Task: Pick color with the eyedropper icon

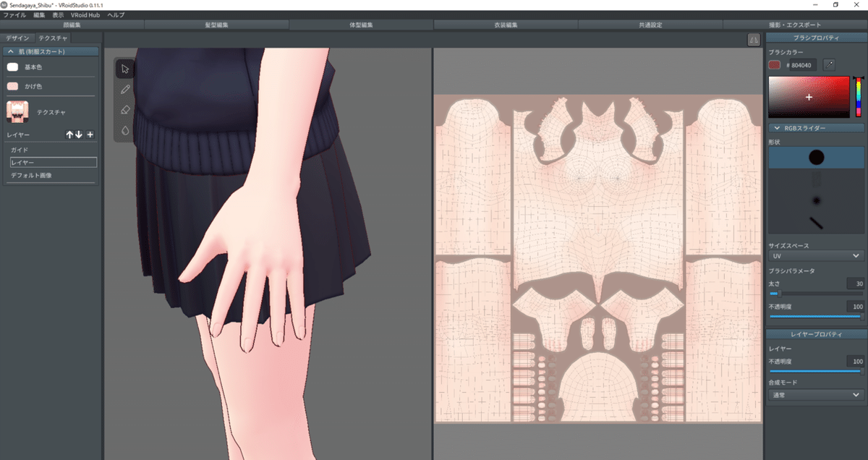Action: point(829,65)
